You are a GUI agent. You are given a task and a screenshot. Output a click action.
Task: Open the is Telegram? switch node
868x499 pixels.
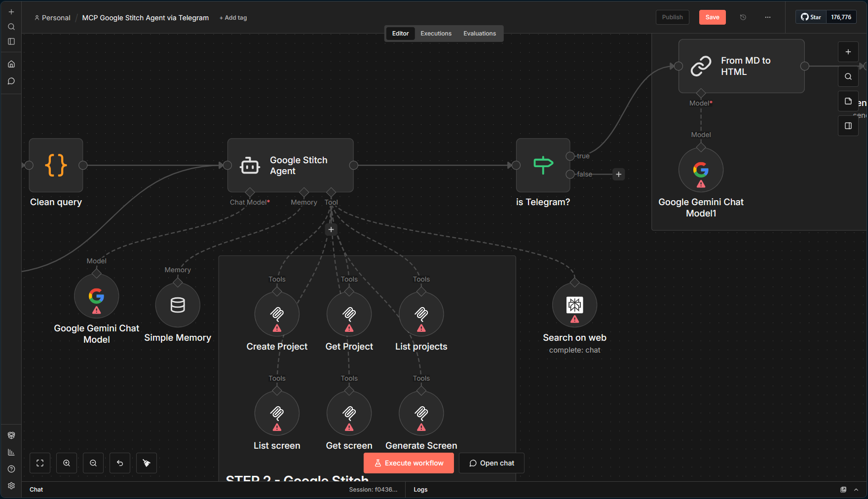542,165
